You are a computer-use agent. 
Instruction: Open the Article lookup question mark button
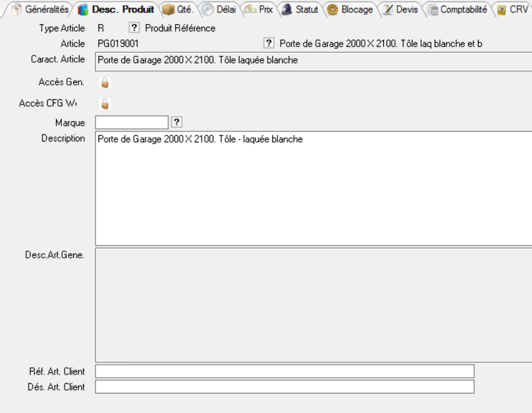click(268, 44)
